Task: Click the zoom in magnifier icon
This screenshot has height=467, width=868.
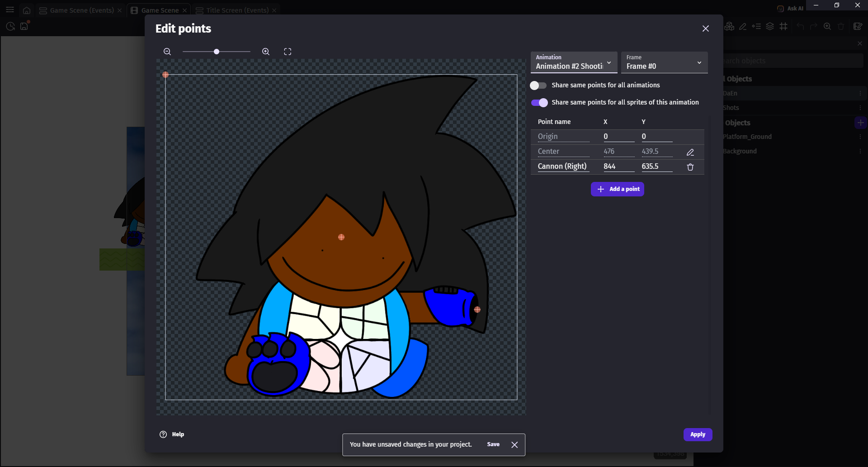Action: tap(266, 52)
